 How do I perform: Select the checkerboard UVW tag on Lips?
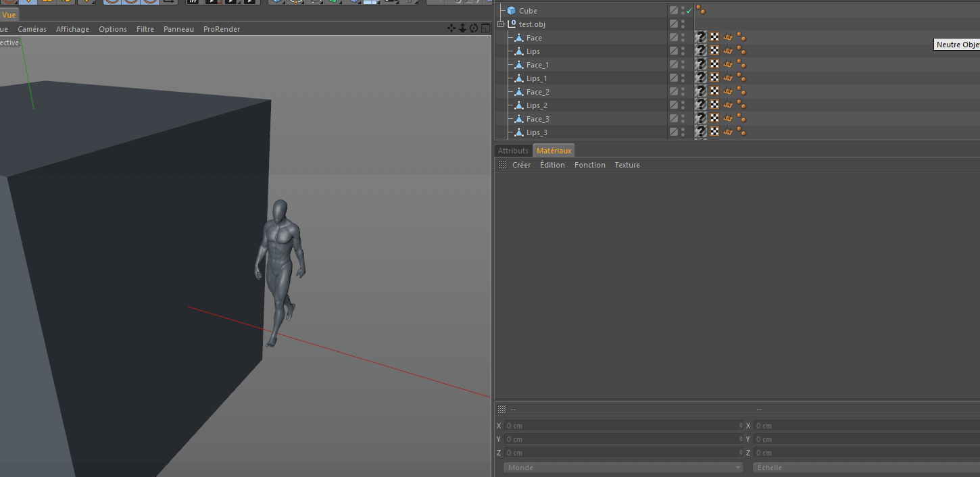tap(714, 51)
